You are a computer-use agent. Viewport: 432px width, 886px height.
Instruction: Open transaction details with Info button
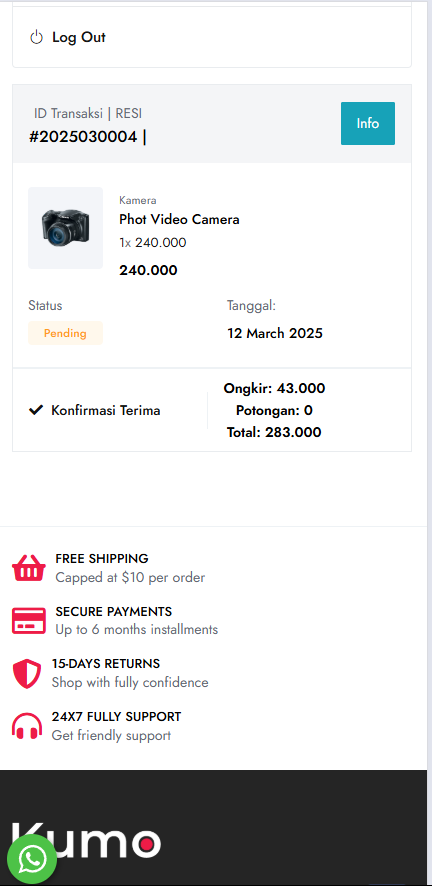368,123
